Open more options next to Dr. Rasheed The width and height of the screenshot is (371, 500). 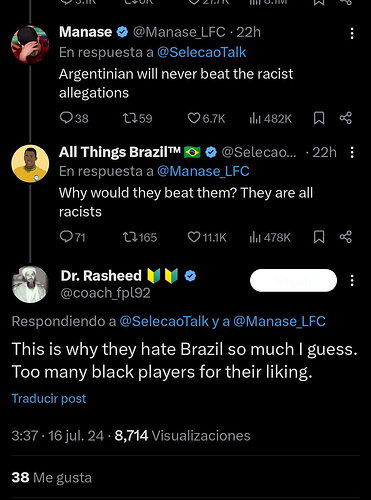click(x=352, y=280)
